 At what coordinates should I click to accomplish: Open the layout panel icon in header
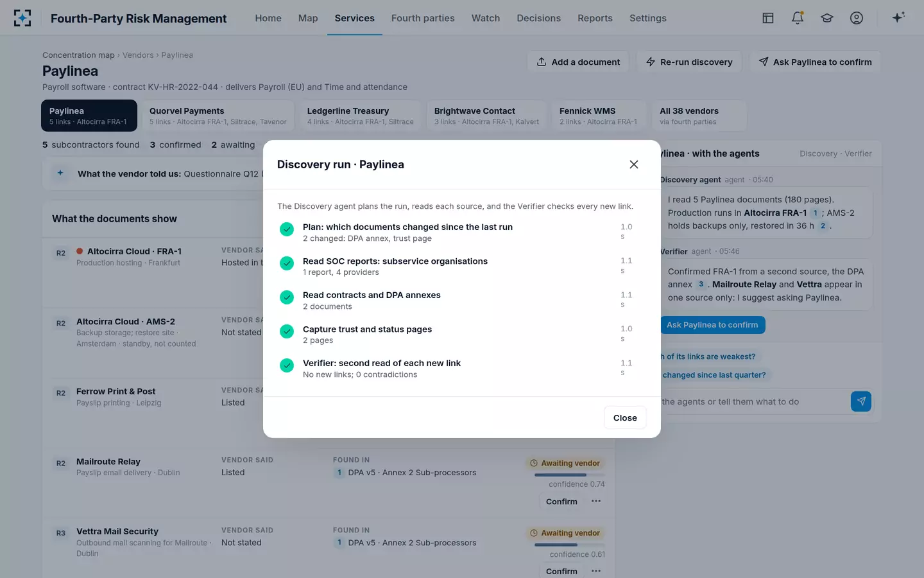click(x=768, y=18)
